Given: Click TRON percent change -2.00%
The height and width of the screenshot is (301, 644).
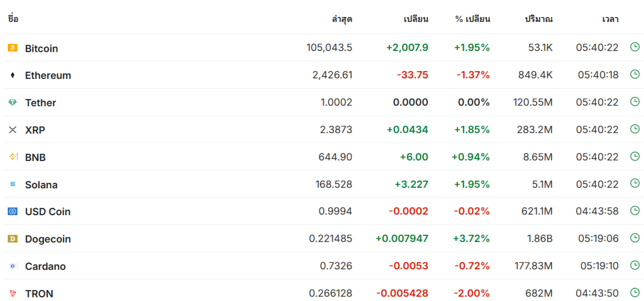Looking at the screenshot, I should pyautogui.click(x=472, y=293).
